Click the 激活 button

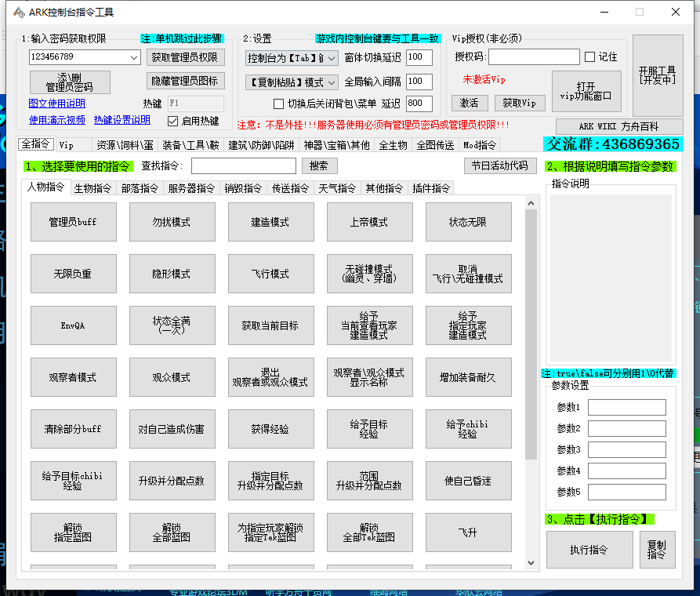tap(469, 104)
